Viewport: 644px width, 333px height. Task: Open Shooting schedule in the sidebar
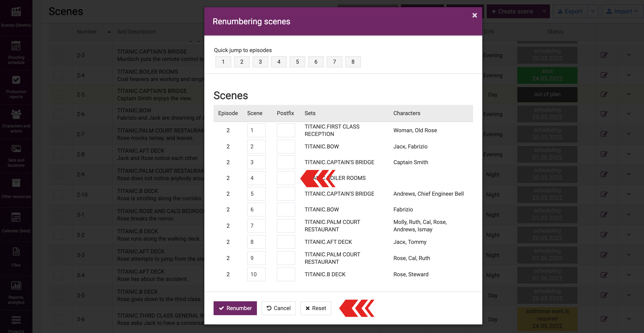point(16,53)
